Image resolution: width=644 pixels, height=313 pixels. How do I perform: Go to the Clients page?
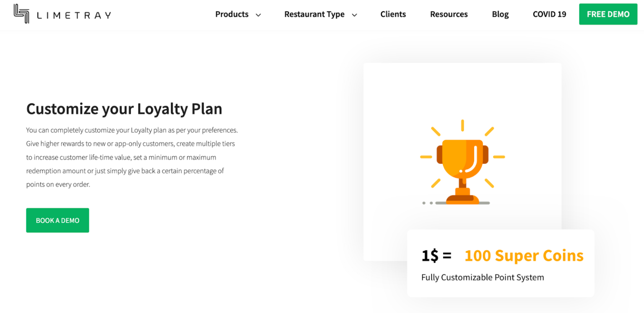393,14
